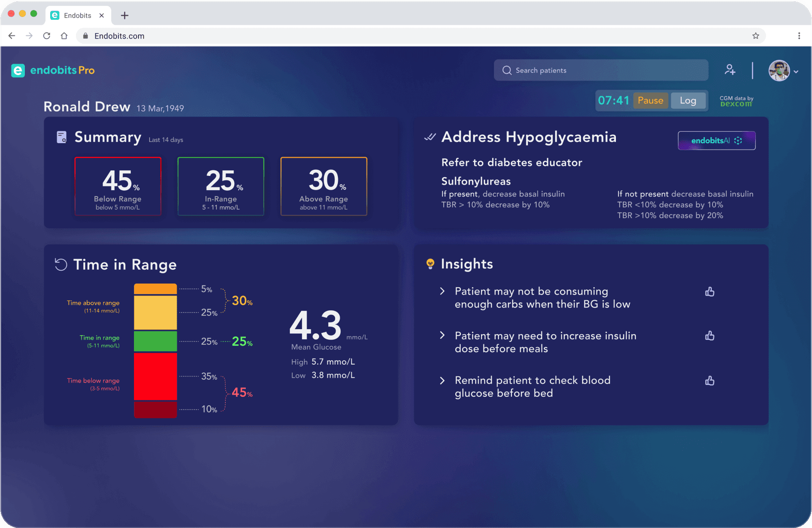
Task: Switch to the Endobits browser tab
Action: pyautogui.click(x=78, y=15)
